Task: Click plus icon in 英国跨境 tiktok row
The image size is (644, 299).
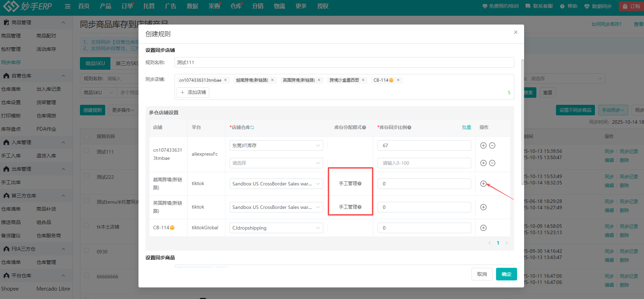Action: click(x=483, y=207)
